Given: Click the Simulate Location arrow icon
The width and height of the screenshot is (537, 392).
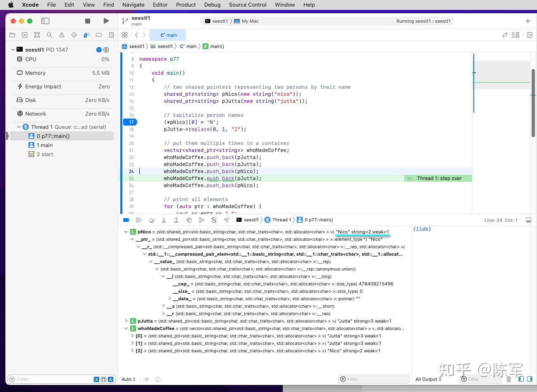Looking at the screenshot, I should tap(226, 220).
